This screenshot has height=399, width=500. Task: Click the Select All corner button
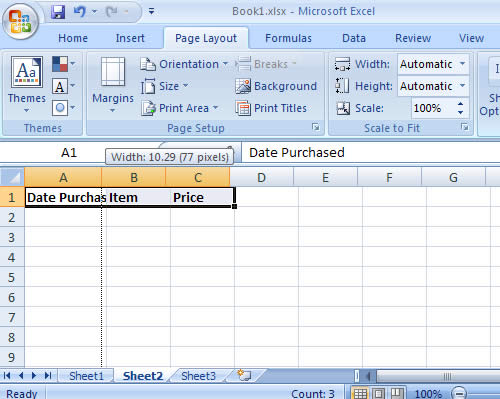pos(12,177)
